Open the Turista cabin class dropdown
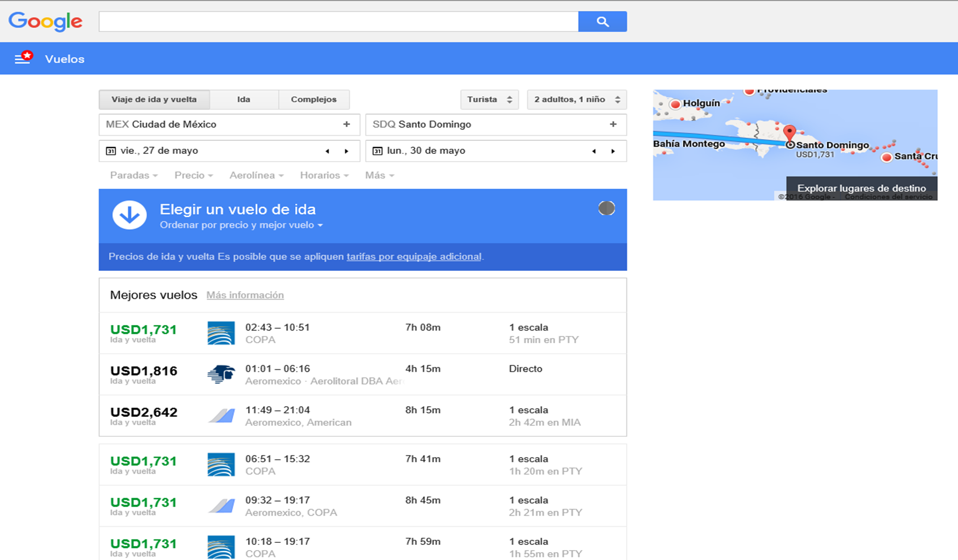 (x=489, y=99)
